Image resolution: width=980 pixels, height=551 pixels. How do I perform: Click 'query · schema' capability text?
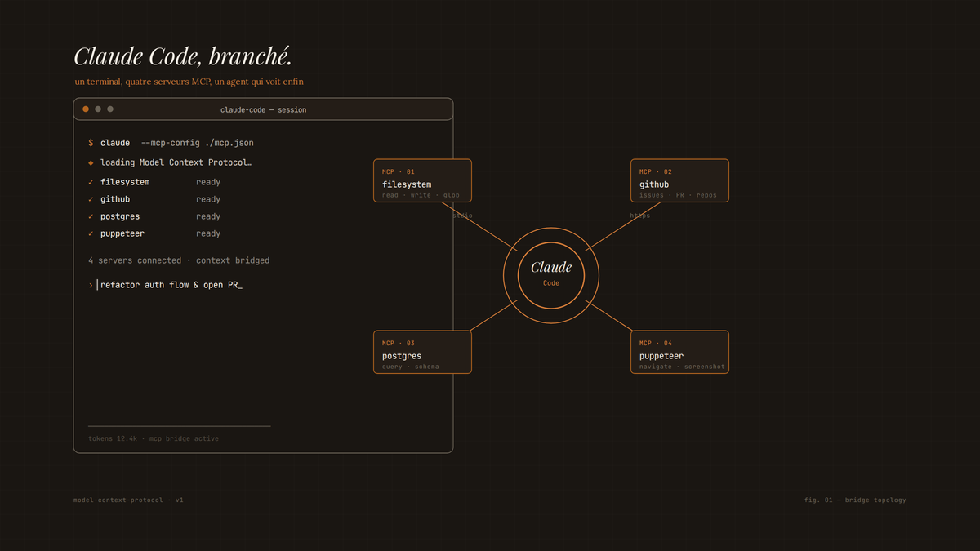coord(411,367)
